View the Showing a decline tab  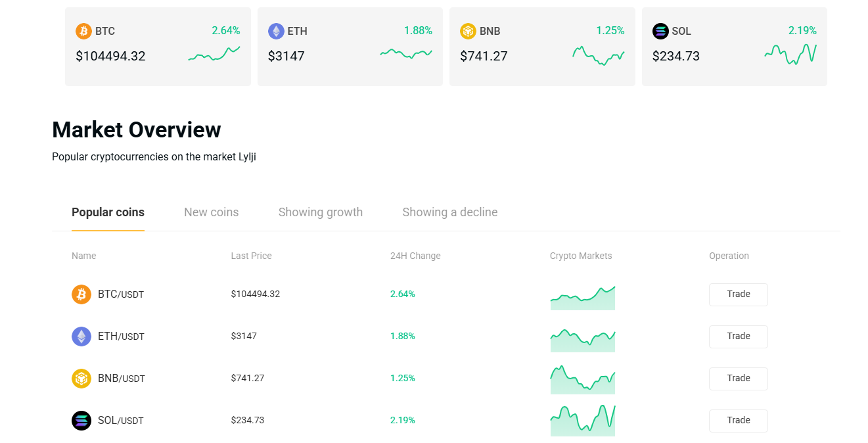click(449, 212)
